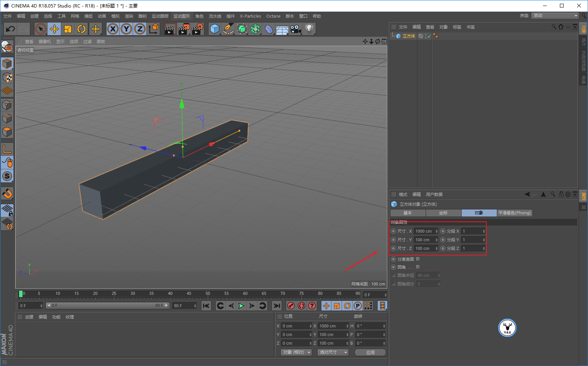Image resolution: width=588 pixels, height=366 pixels.
Task: Go to start of animation
Action: coord(206,306)
